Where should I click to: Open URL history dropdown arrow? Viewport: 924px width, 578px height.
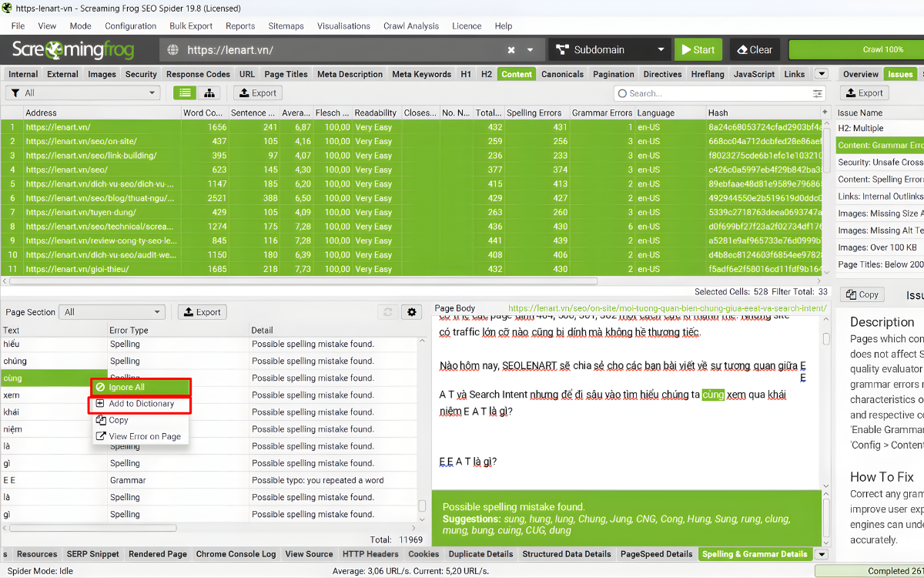tap(530, 50)
